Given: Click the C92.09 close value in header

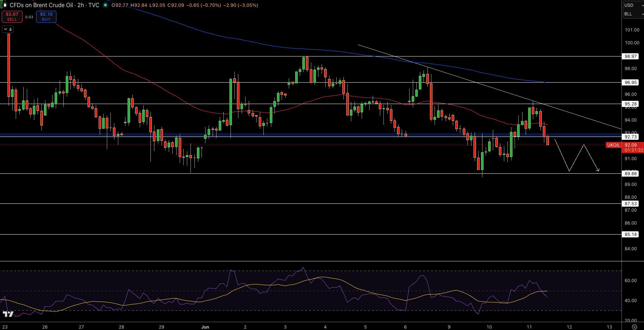Looking at the screenshot, I should click(176, 5).
